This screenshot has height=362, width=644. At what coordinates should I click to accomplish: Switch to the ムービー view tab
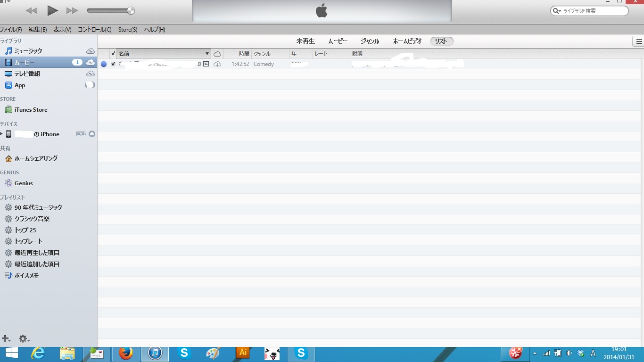[x=338, y=41]
